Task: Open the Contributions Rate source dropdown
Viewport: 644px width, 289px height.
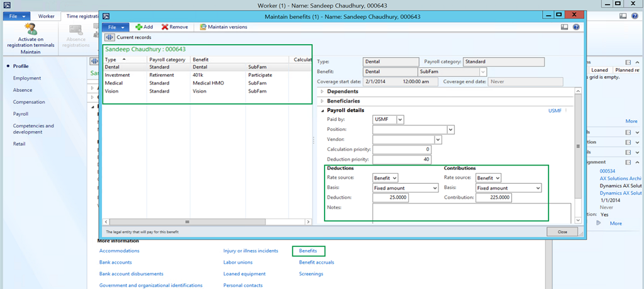Action: [496, 178]
